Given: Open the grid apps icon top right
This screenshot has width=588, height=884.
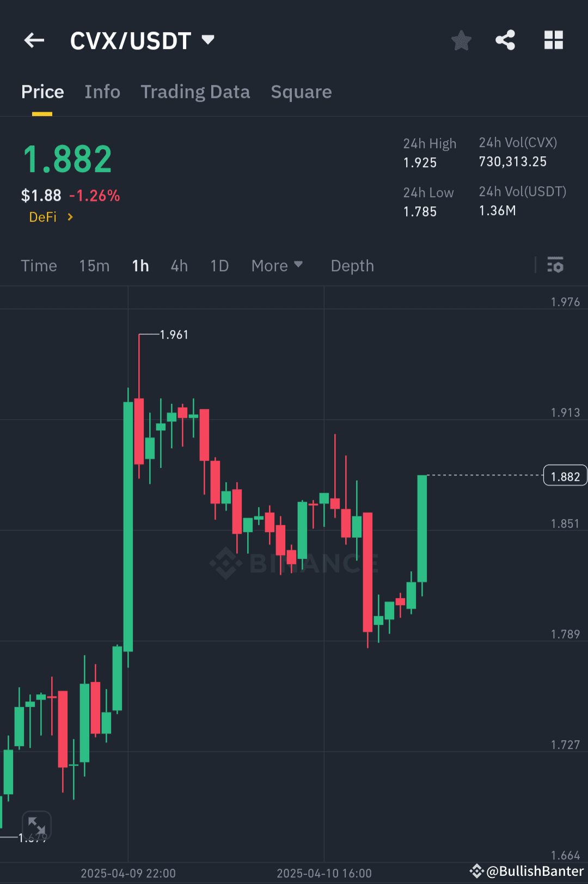Looking at the screenshot, I should (554, 40).
